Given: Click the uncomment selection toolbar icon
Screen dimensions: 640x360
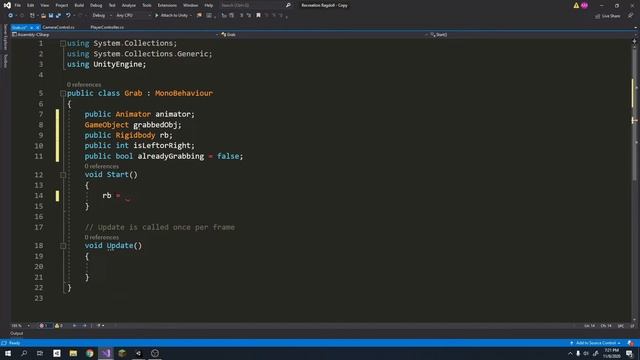Looking at the screenshot, I should [x=249, y=16].
